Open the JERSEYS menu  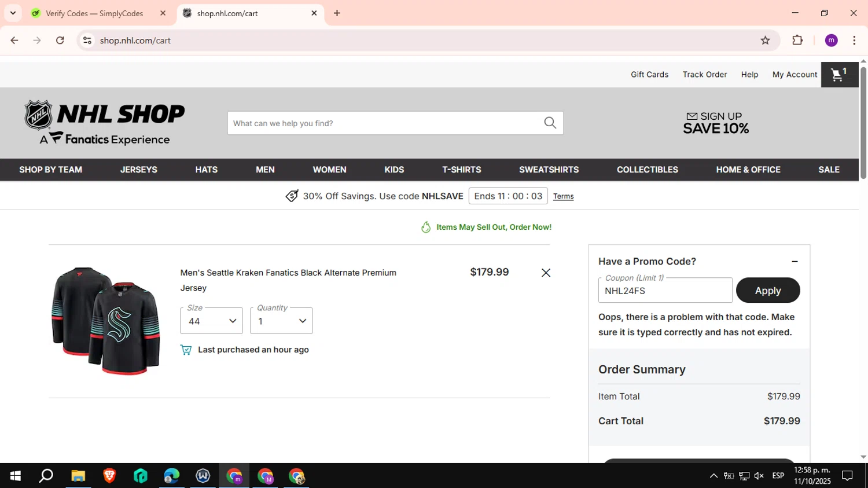coord(139,170)
